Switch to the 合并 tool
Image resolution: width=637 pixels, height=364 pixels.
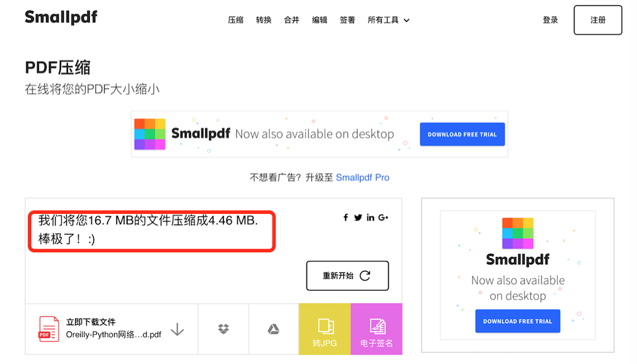[291, 19]
